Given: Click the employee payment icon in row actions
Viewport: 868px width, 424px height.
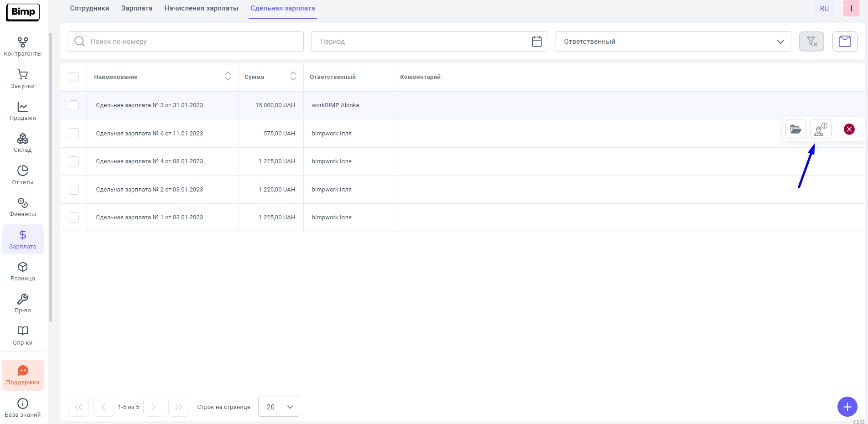Looking at the screenshot, I should pyautogui.click(x=821, y=129).
